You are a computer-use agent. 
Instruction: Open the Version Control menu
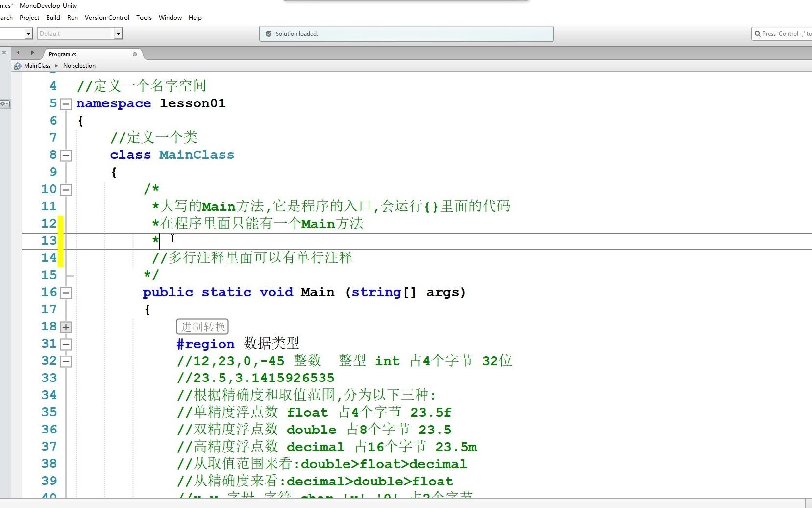click(107, 18)
